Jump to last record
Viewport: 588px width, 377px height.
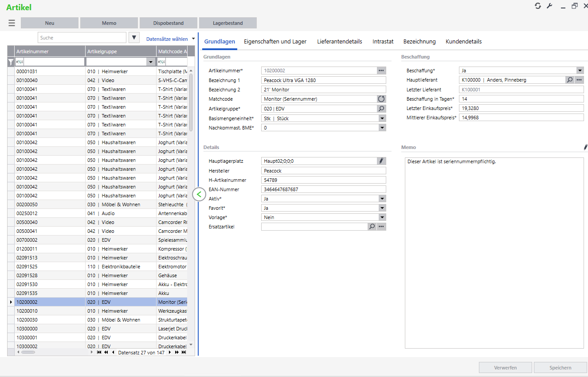(184, 352)
